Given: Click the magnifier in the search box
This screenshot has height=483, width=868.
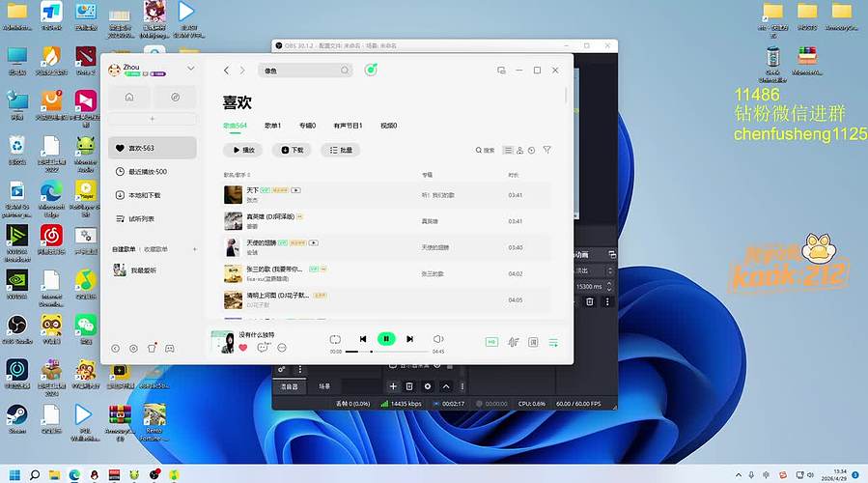Looking at the screenshot, I should pyautogui.click(x=345, y=71).
